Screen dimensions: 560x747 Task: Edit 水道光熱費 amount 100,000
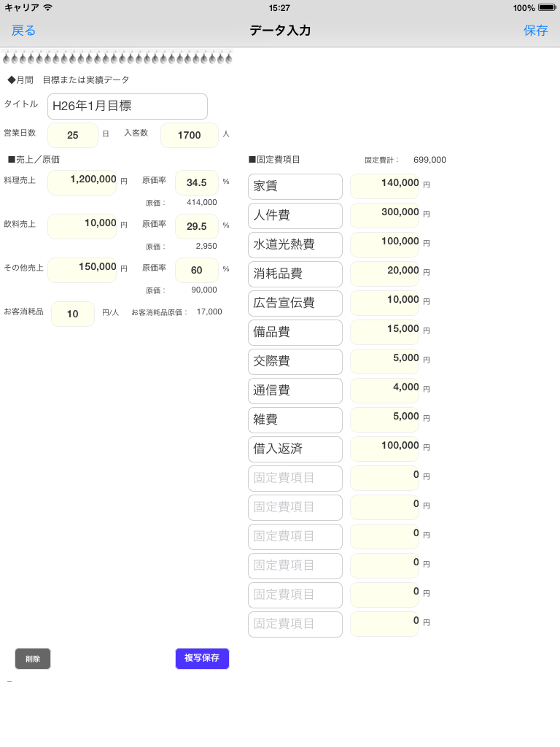click(385, 244)
